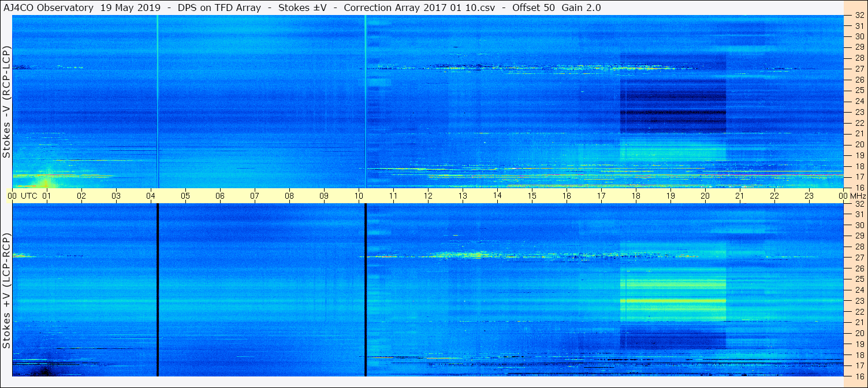
Task: Select the 12 hour tick label
Action: tap(428, 196)
